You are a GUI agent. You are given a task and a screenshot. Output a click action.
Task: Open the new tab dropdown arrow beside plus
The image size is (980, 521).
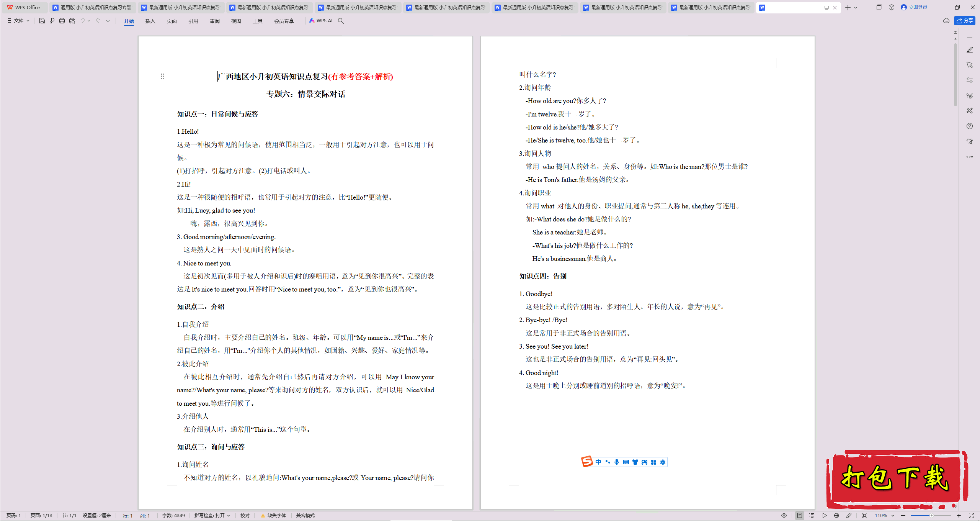856,7
